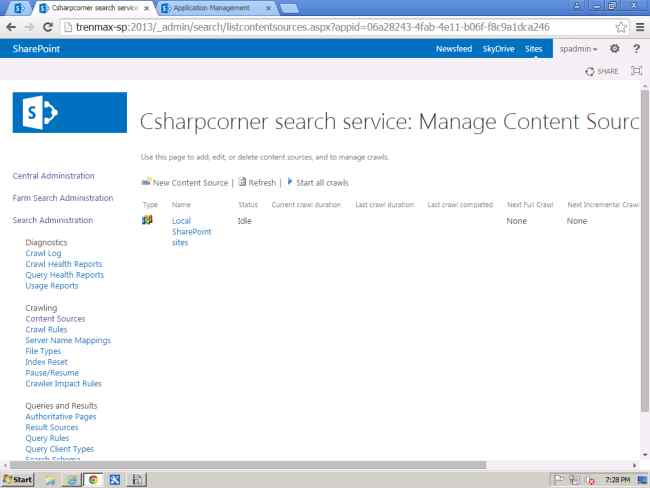Click Start all crawls link
The height and width of the screenshot is (488, 650).
click(x=322, y=182)
